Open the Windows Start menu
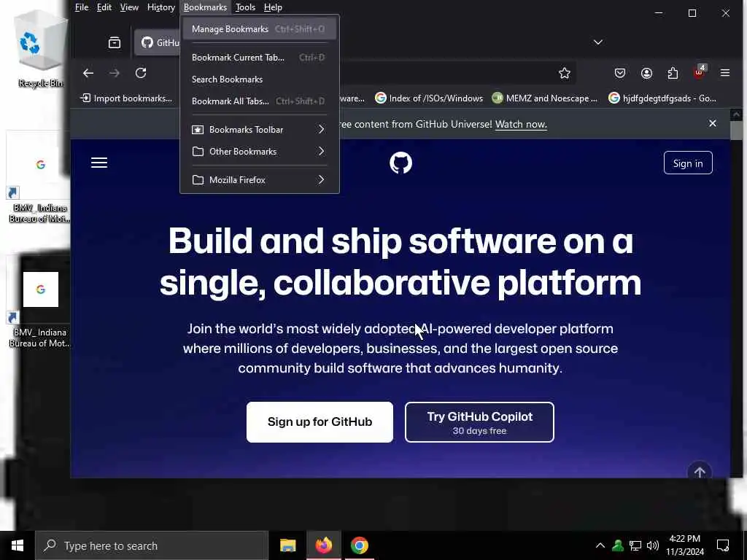The image size is (747, 560). pos(18,545)
